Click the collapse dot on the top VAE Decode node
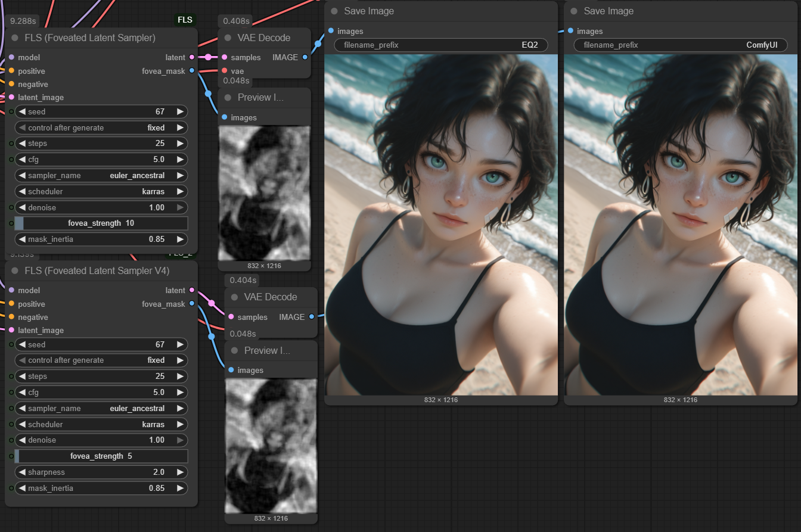Viewport: 801px width, 532px height. coord(228,38)
